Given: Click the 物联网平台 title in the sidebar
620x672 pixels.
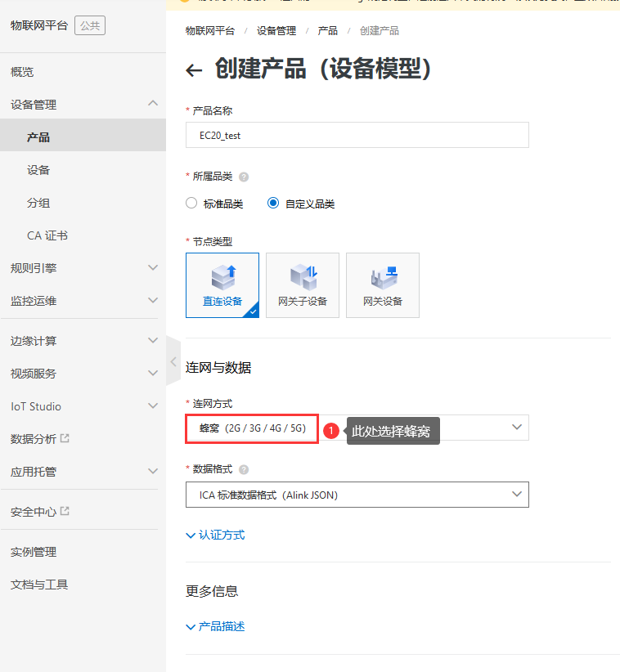Looking at the screenshot, I should [x=39, y=25].
